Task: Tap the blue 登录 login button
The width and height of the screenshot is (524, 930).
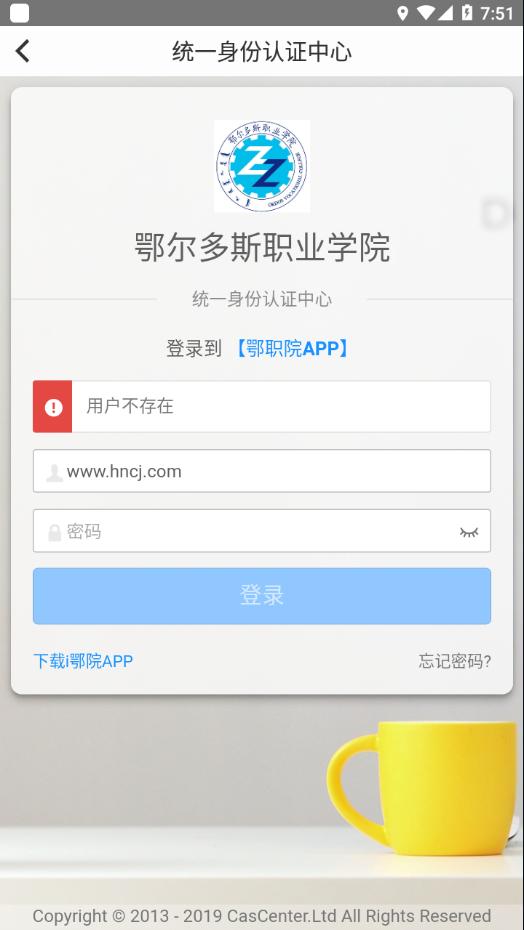Action: 262,596
